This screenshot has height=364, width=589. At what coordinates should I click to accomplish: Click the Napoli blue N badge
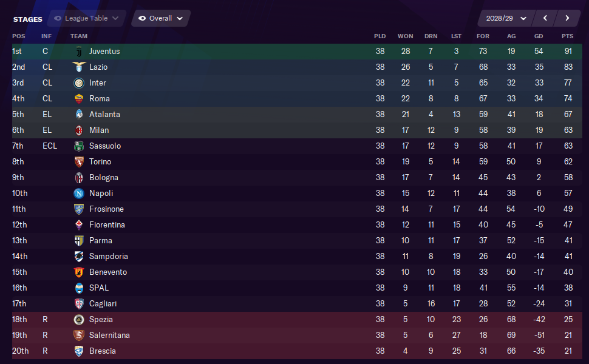[79, 194]
